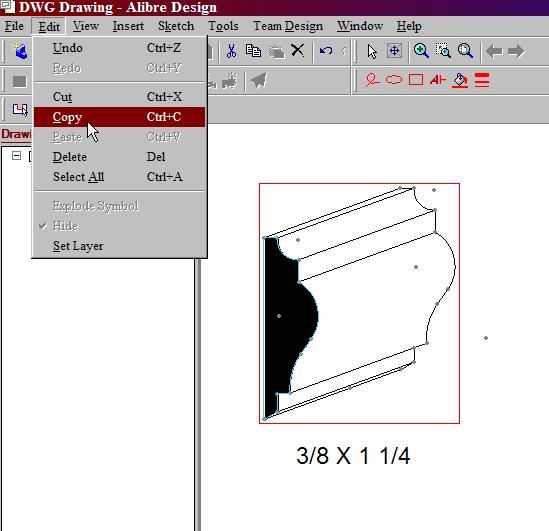Click the paper airplane send icon
The width and height of the screenshot is (549, 531).
tap(259, 81)
